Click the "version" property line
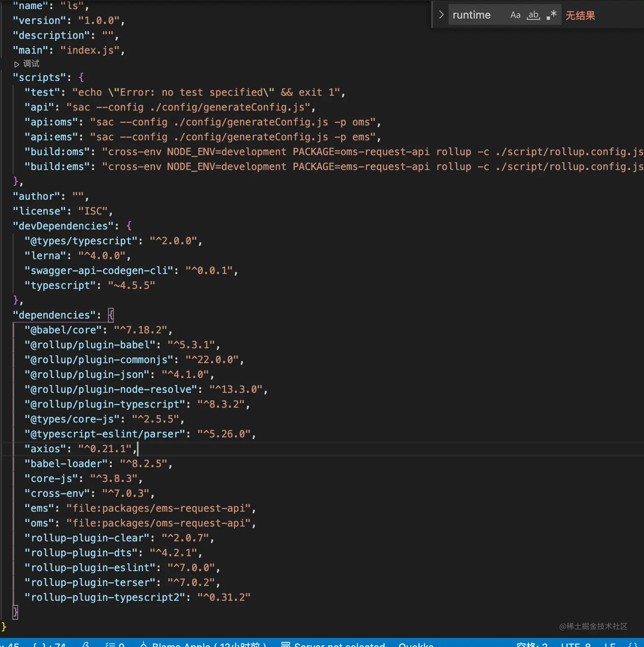Viewport: 644px width, 647px height. 69,20
